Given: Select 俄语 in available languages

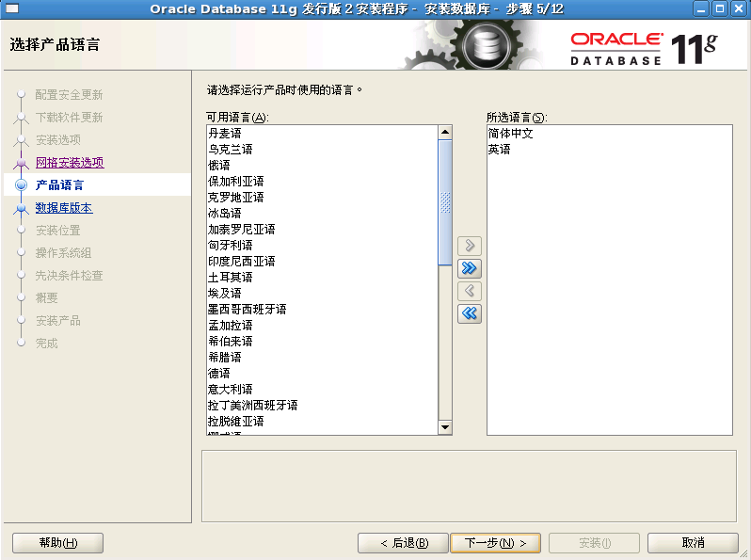Looking at the screenshot, I should click(x=323, y=166).
